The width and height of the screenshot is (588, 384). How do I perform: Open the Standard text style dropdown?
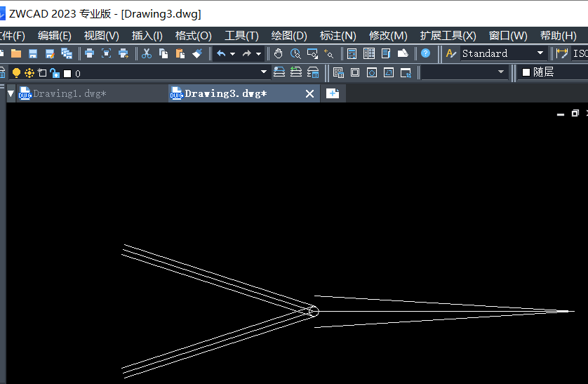[540, 53]
